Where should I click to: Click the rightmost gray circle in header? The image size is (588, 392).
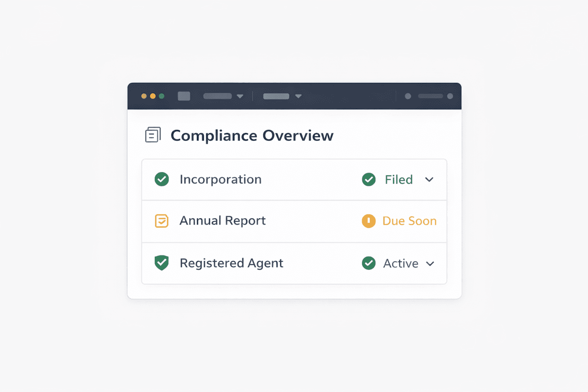tap(450, 96)
